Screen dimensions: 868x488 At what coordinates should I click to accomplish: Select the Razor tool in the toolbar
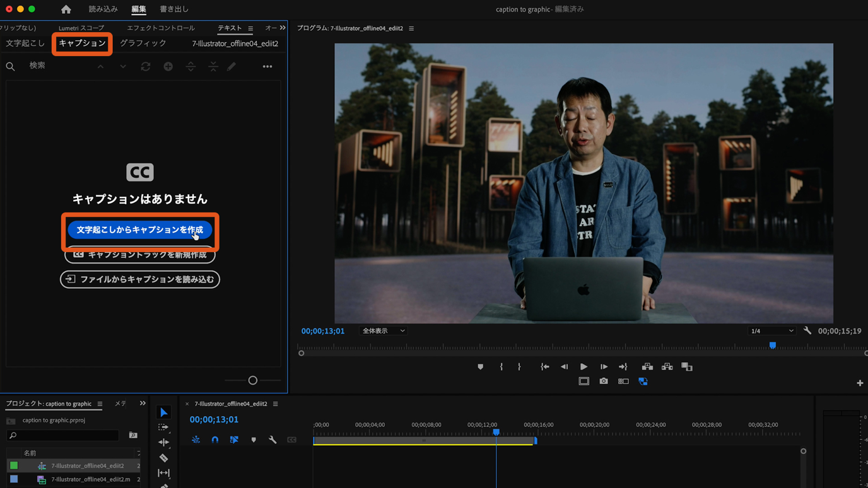point(163,458)
